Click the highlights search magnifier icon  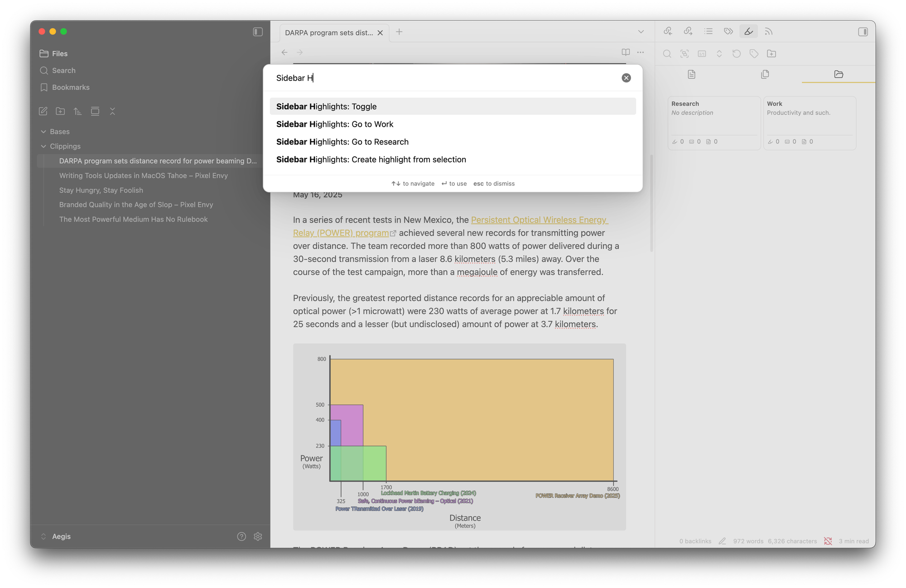point(667,53)
